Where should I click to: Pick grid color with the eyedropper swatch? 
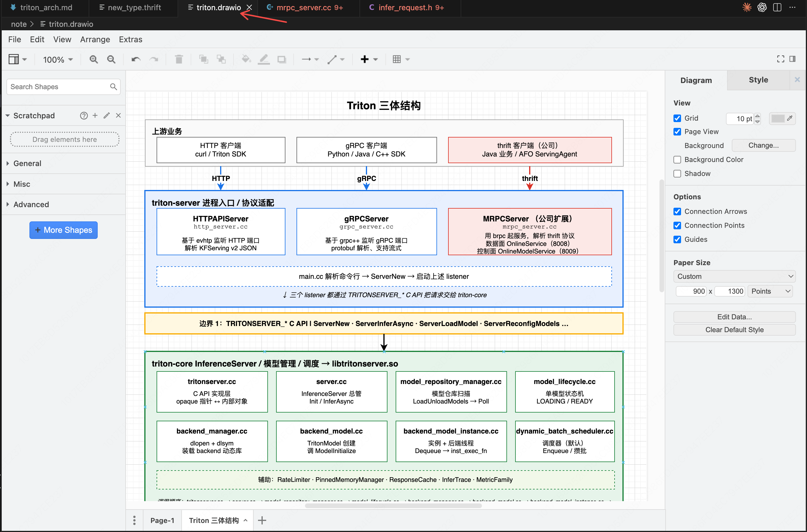click(782, 118)
